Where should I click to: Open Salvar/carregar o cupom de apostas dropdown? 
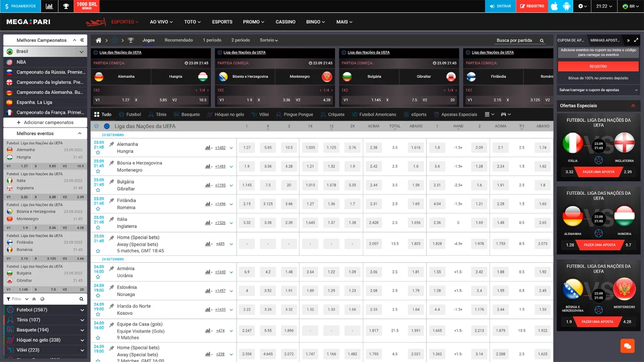598,90
